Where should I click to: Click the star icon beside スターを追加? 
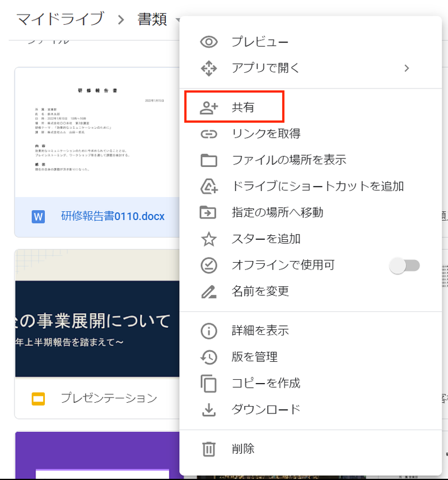[209, 239]
